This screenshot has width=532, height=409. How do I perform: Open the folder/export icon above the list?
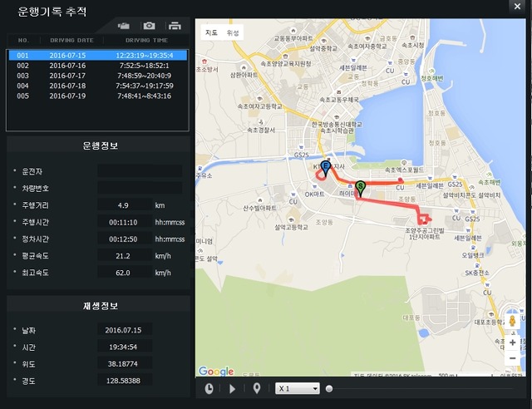coord(124,26)
